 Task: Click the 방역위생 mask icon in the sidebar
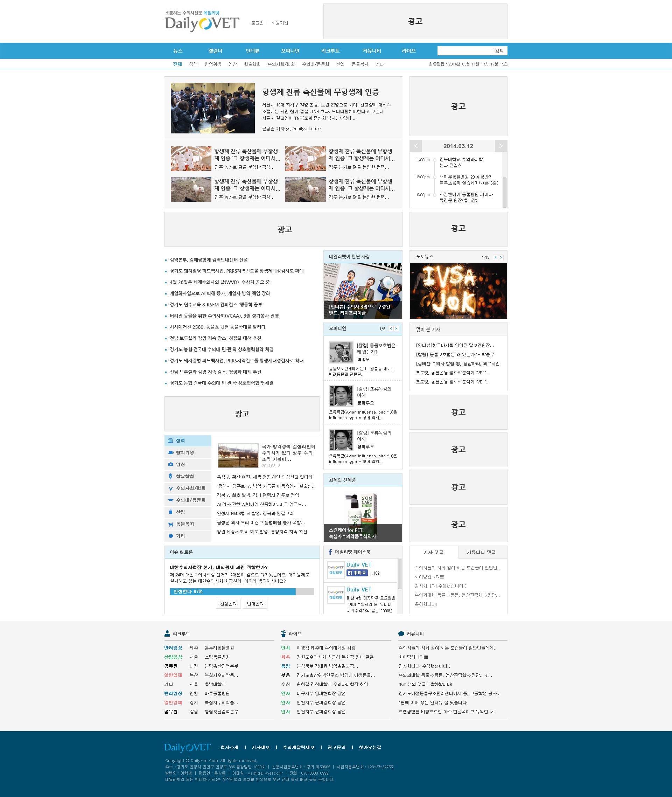pos(171,452)
